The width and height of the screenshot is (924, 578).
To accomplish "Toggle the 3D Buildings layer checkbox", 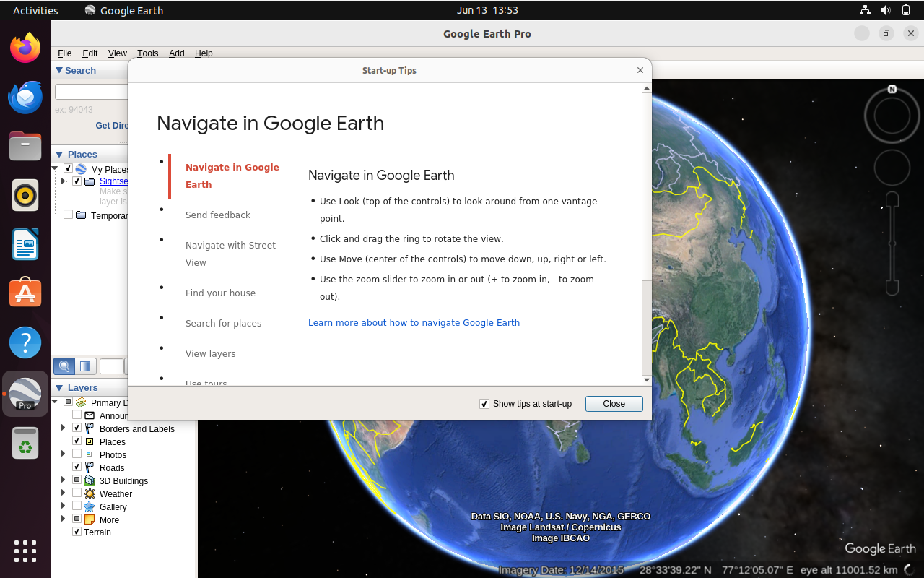I will (77, 480).
